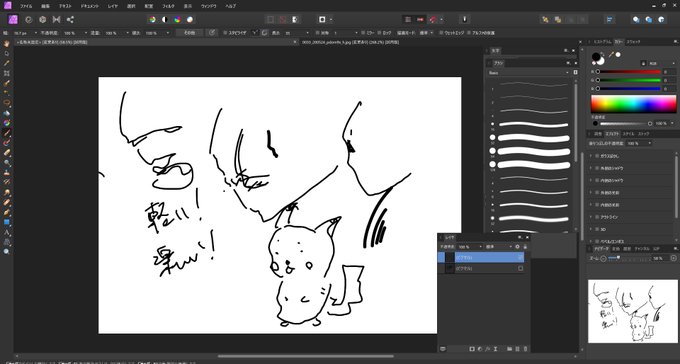Viewport: 680px width, 364px height.
Task: Toggle the Stabiliser checkbox in the context toolbar
Action: point(225,33)
